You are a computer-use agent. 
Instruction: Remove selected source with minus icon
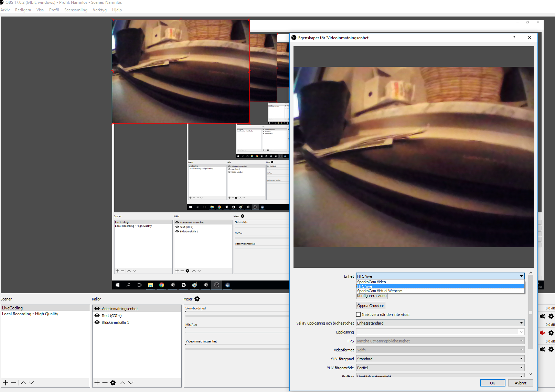tap(105, 383)
